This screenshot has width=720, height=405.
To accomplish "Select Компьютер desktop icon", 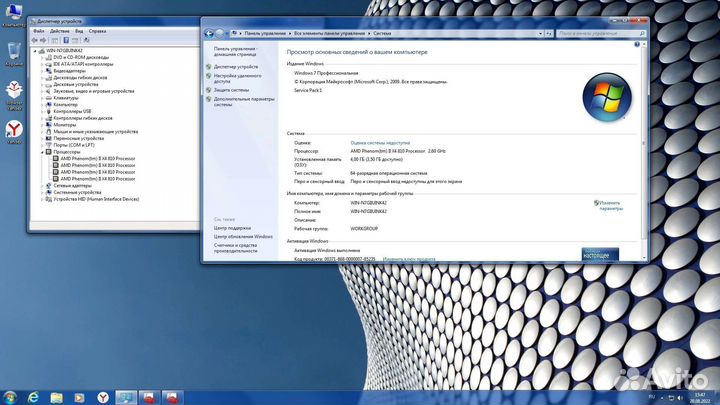I will [x=14, y=14].
